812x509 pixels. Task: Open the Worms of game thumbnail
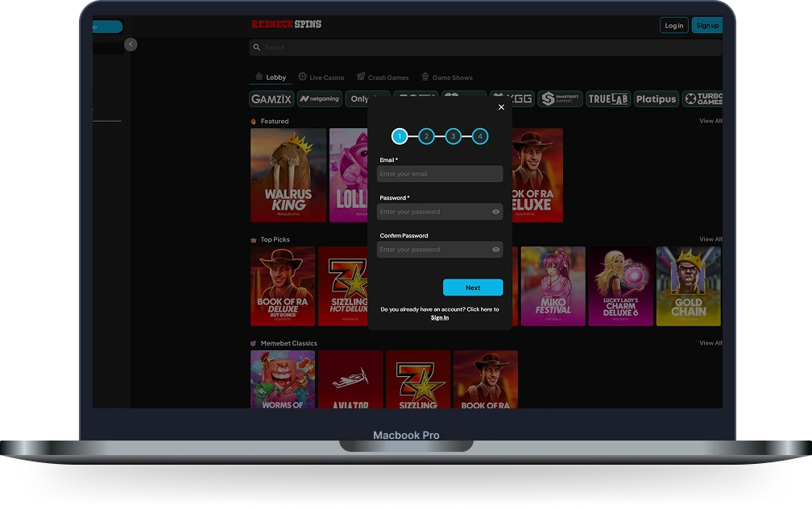point(283,379)
